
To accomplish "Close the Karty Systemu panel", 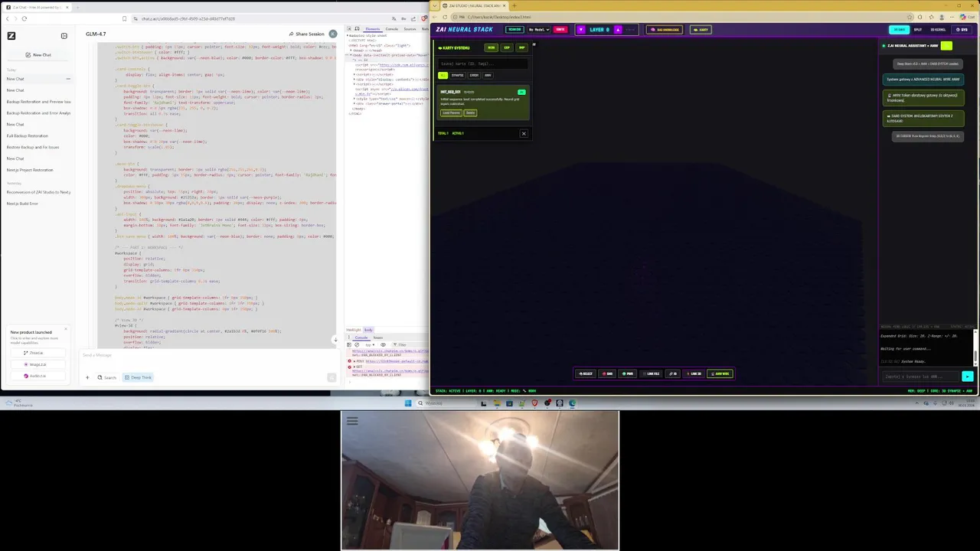I will click(524, 134).
